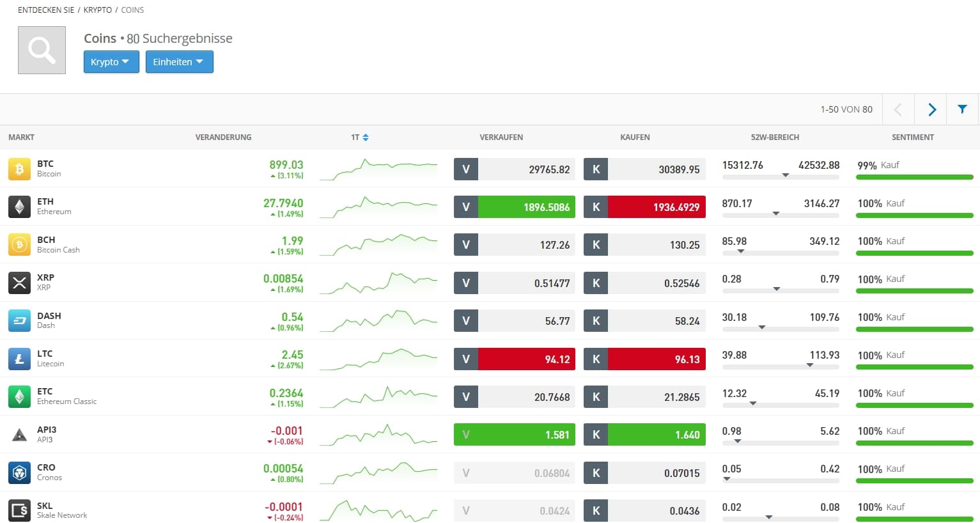The width and height of the screenshot is (980, 523).
Task: Buy LTC at 96.13
Action: click(644, 359)
